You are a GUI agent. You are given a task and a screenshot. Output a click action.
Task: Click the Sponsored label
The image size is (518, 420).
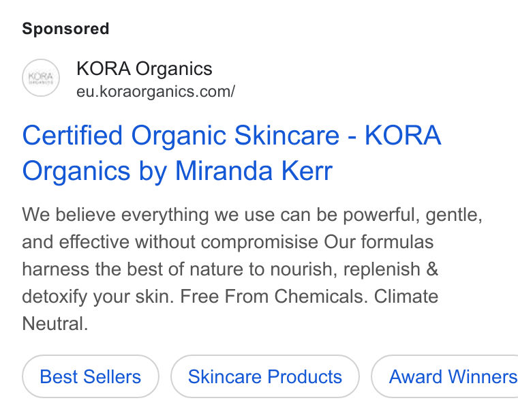coord(65,29)
